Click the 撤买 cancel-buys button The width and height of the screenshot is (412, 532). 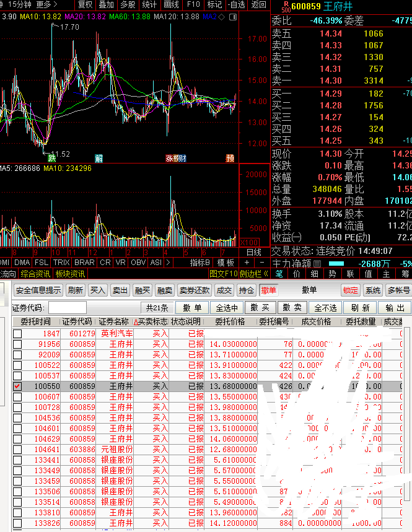click(x=260, y=308)
